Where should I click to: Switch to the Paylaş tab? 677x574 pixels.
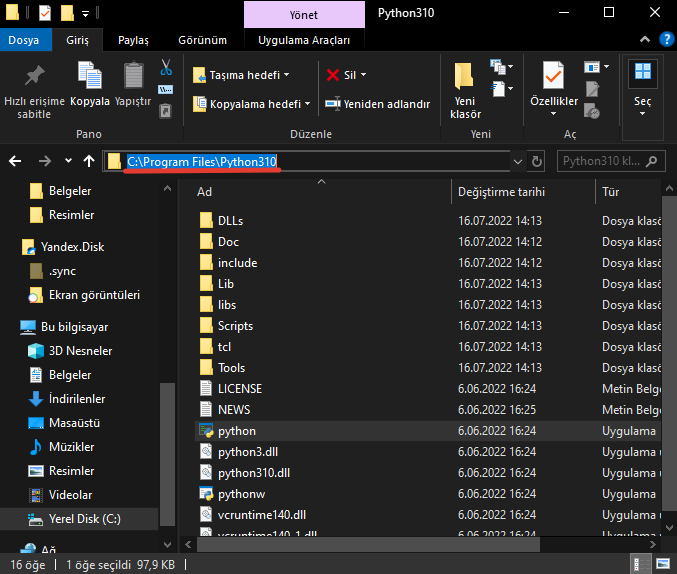[x=133, y=40]
